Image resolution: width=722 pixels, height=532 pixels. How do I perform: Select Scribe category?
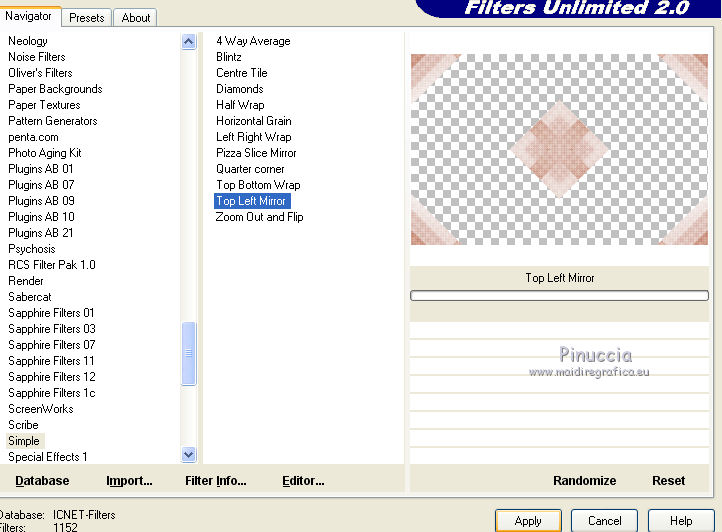23,425
